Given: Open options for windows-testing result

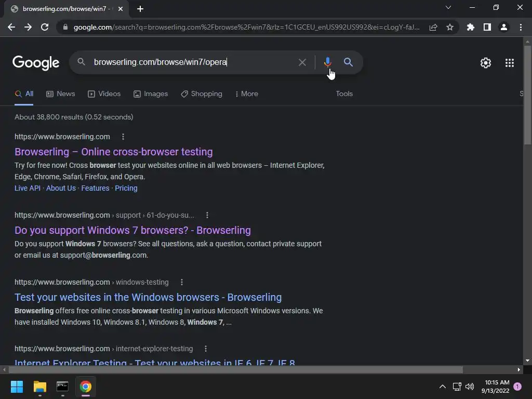Looking at the screenshot, I should click(182, 282).
